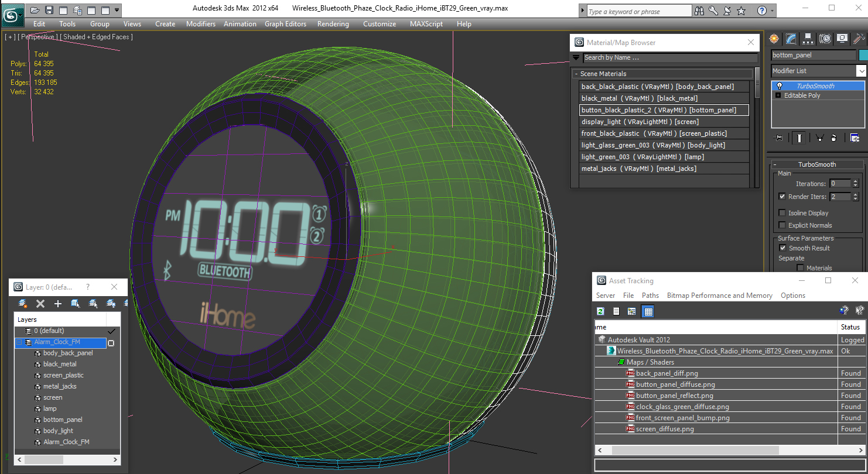Expand Editable Poly sub-object tree
This screenshot has height=474, width=868.
[778, 95]
